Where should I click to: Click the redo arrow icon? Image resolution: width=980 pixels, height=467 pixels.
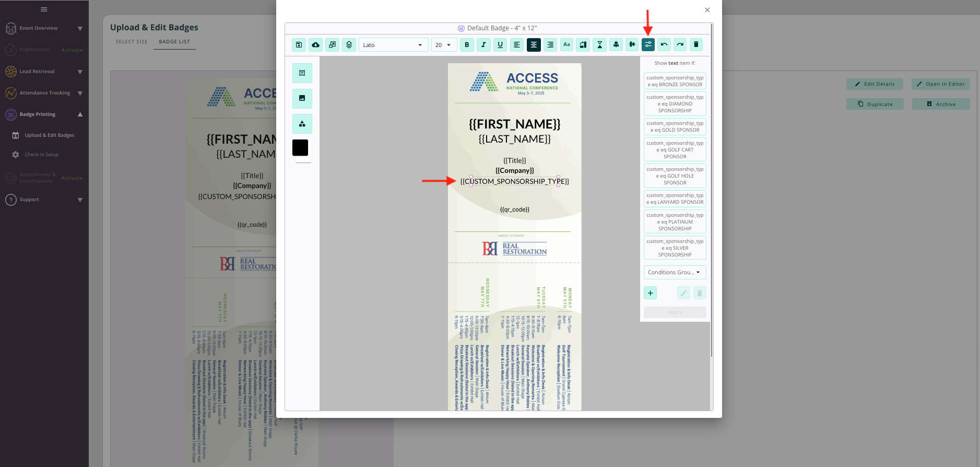tap(680, 45)
